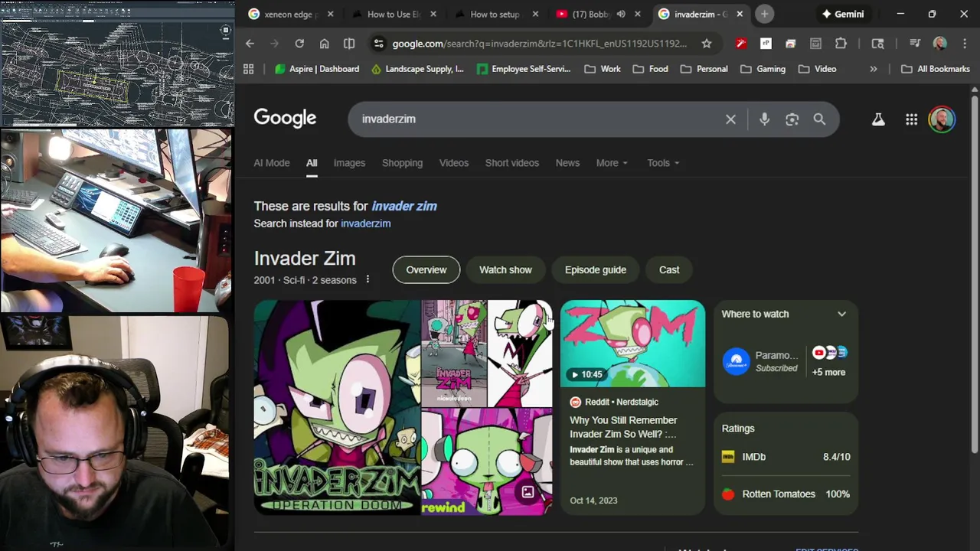Click the Gemini button in title bar
Viewport: 980px width, 551px height.
click(x=843, y=14)
